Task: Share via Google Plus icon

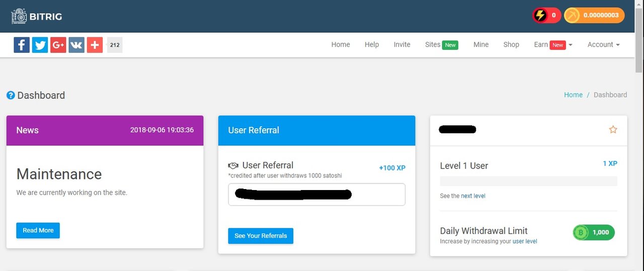Action: (x=58, y=45)
